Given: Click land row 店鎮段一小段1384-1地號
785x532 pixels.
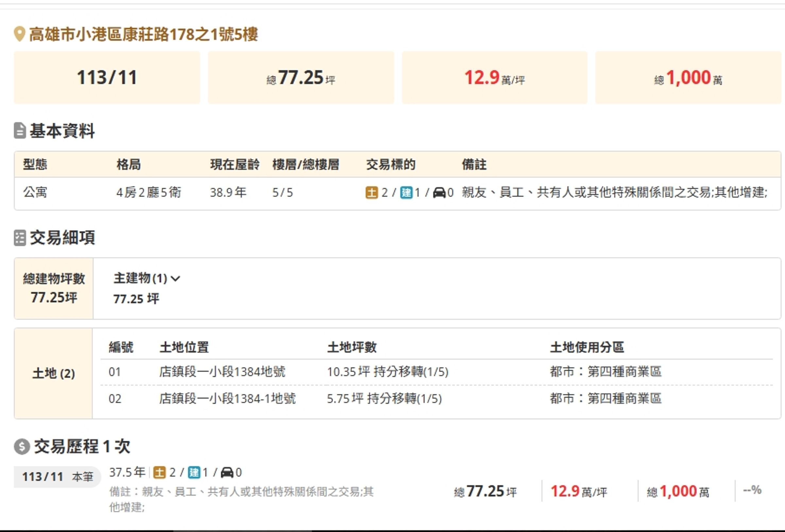Looking at the screenshot, I should 227,399.
